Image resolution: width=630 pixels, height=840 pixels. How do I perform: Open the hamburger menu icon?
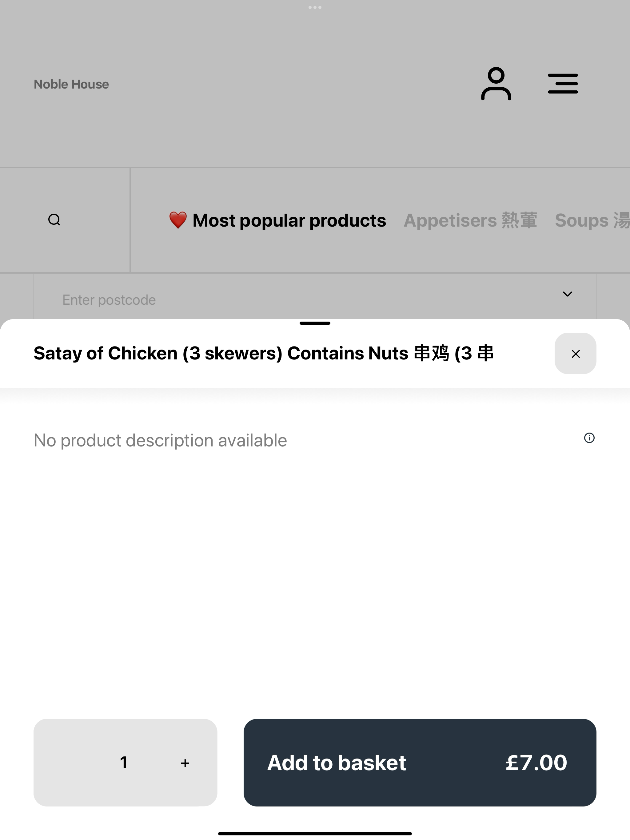point(563,84)
